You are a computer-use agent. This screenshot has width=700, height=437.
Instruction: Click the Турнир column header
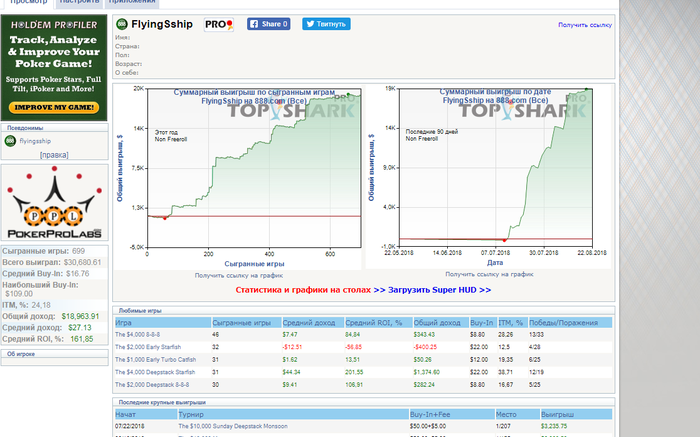click(x=293, y=415)
